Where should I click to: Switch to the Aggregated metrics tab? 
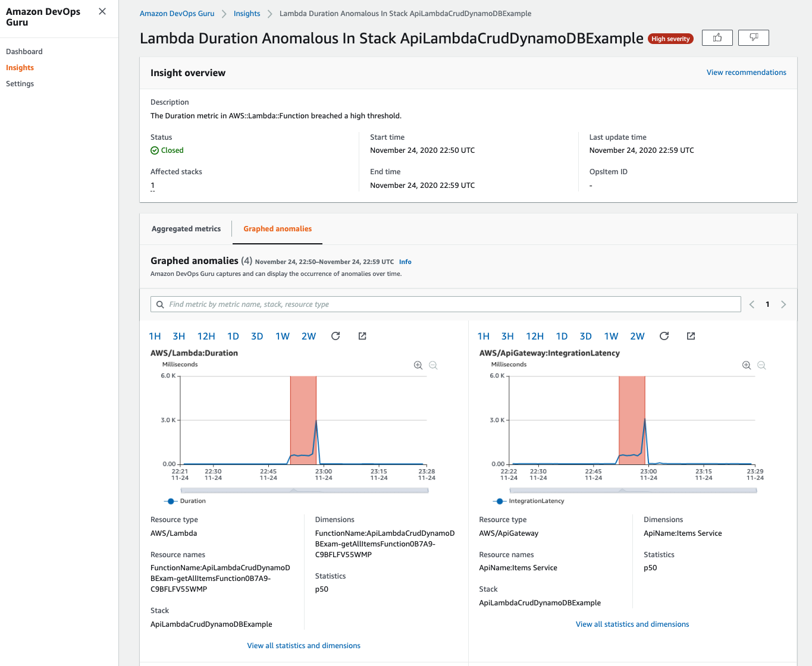tap(186, 228)
